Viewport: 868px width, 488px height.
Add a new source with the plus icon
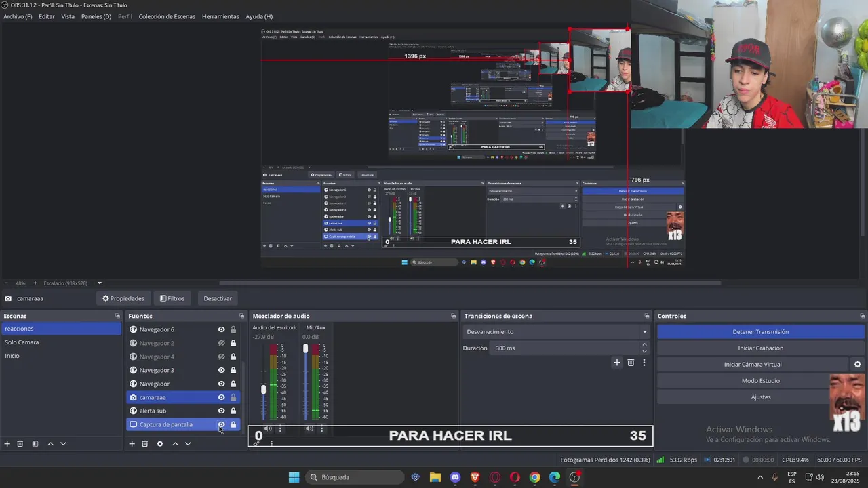click(x=132, y=444)
